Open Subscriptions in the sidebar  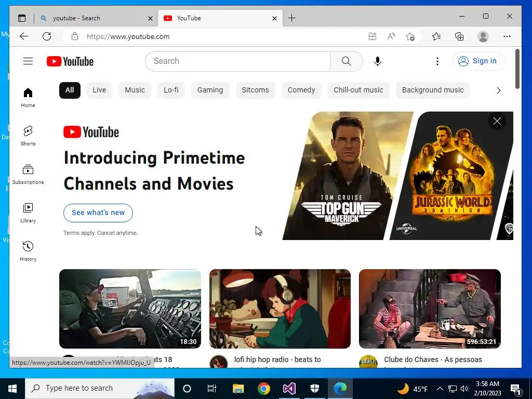28,175
